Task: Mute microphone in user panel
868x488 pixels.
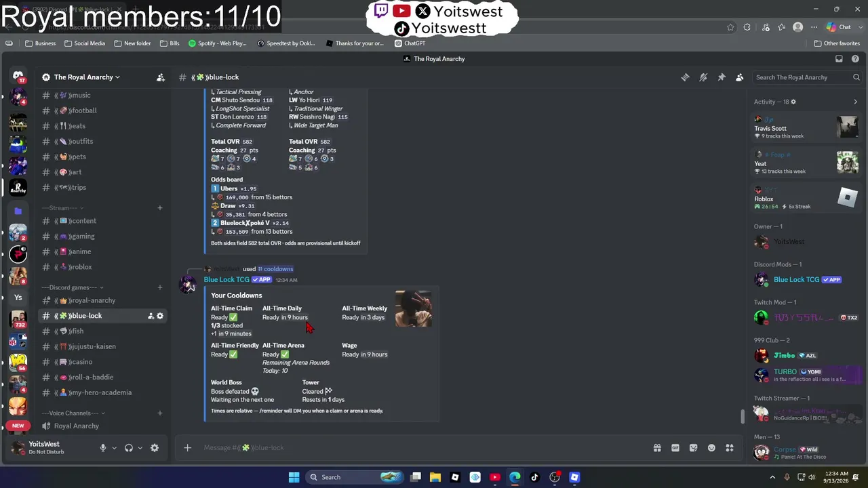Action: [103, 448]
